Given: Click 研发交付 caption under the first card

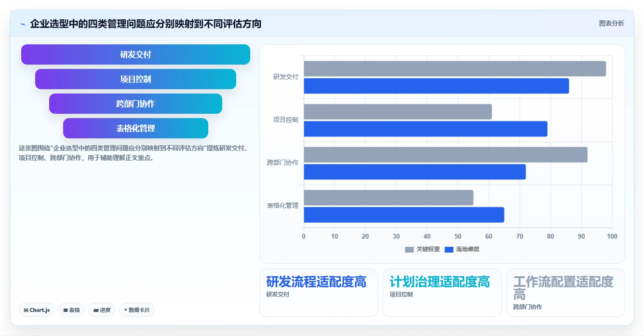Looking at the screenshot, I should tap(278, 295).
